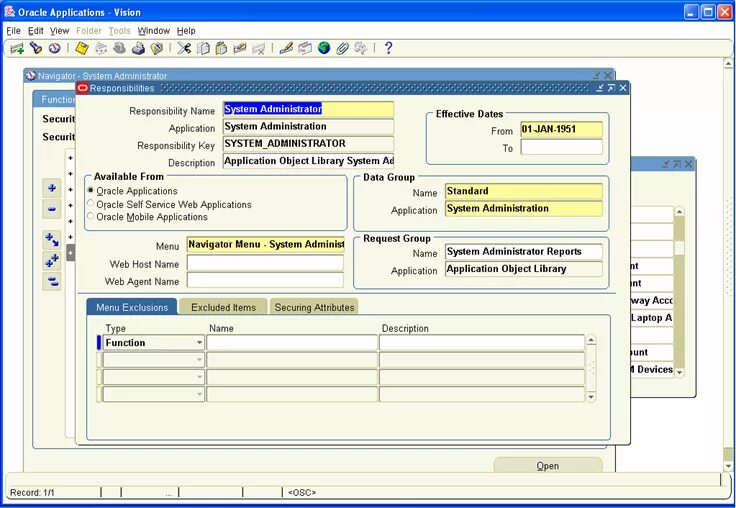
Task: Click the Web Agent Name field
Action: click(265, 280)
